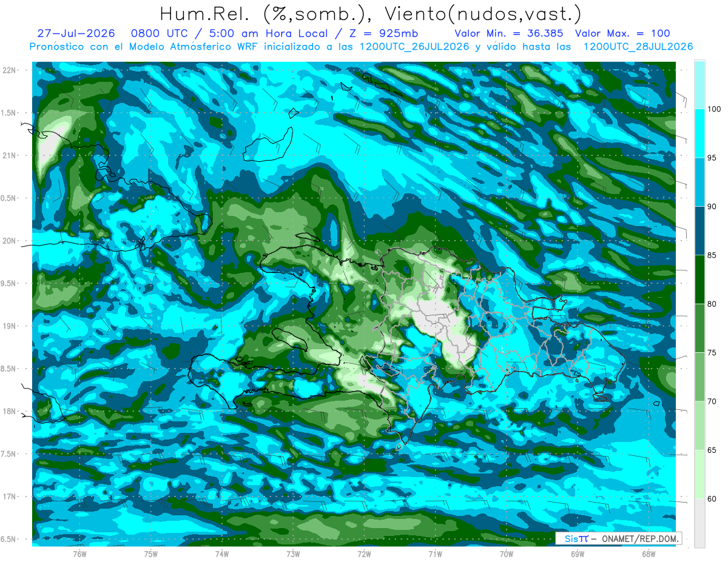Click the longitude axis label '71W'
The height and width of the screenshot is (562, 728).
click(435, 554)
